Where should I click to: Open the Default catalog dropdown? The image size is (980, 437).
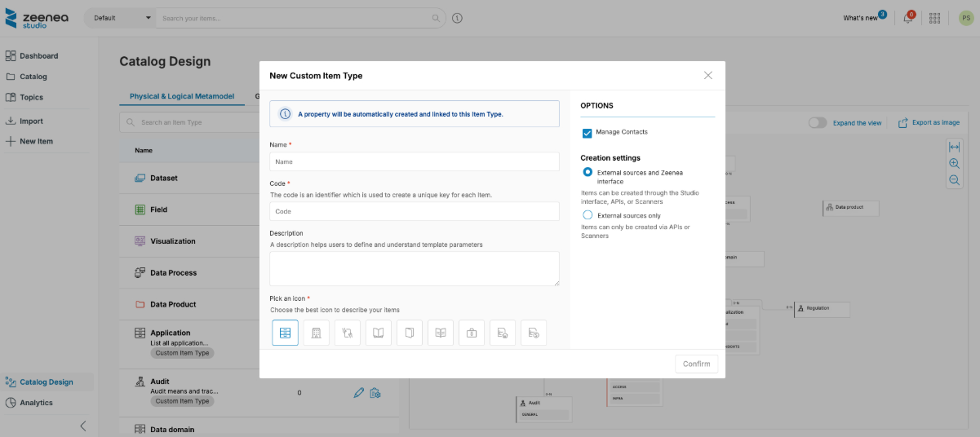pos(119,18)
